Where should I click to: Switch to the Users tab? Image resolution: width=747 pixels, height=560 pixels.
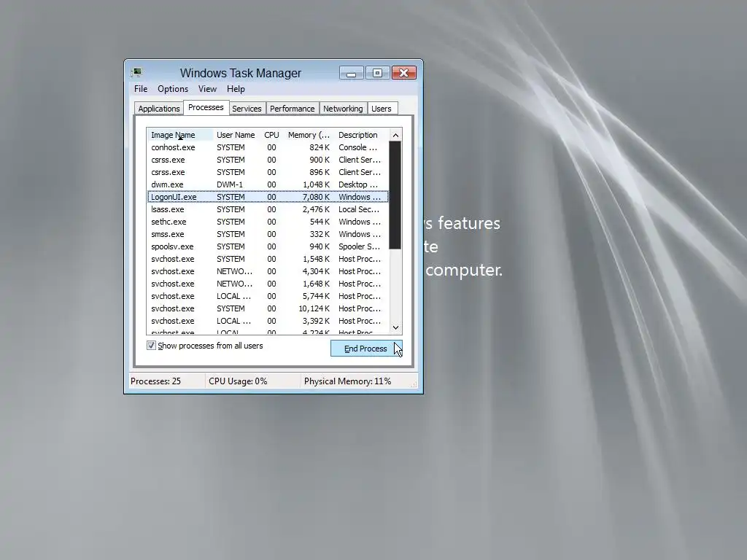coord(382,109)
